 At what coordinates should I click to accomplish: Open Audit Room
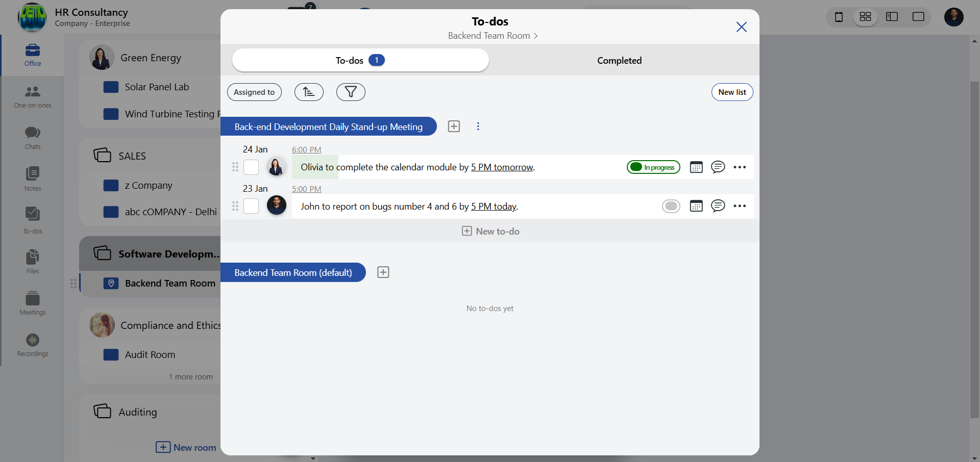[x=150, y=354]
